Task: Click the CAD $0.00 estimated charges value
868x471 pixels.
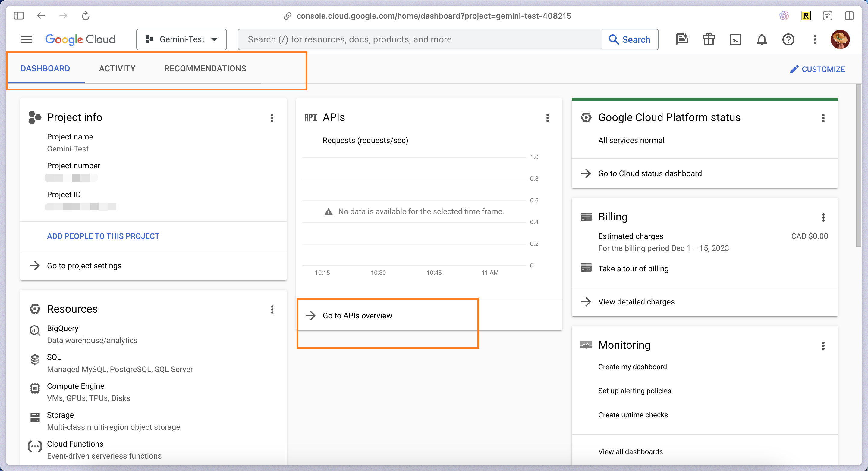Action: pos(809,236)
